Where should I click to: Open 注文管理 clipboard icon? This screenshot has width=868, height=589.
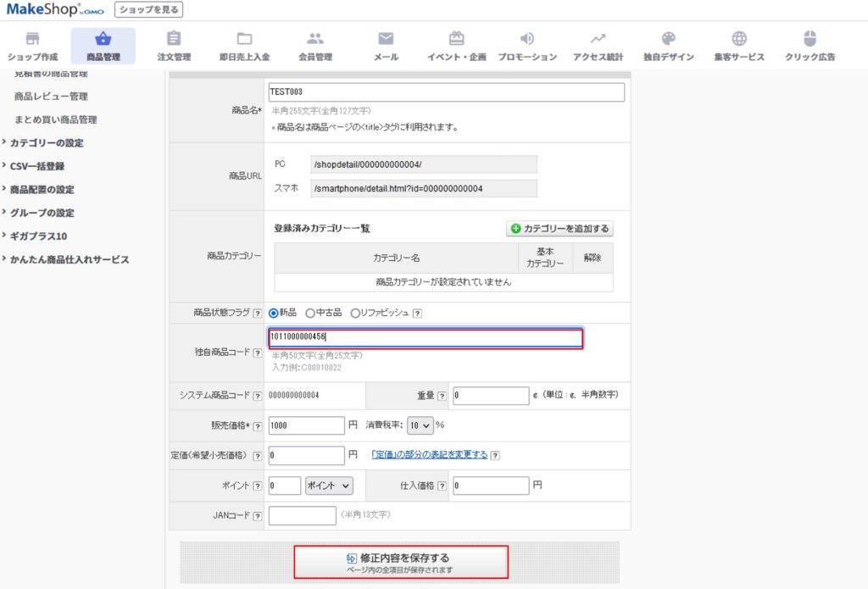tap(174, 39)
